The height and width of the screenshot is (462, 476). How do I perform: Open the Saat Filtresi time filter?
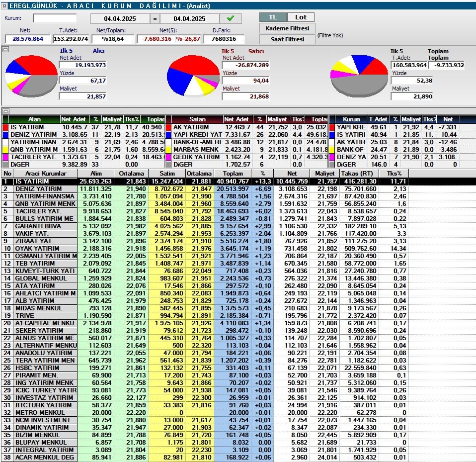tap(287, 39)
